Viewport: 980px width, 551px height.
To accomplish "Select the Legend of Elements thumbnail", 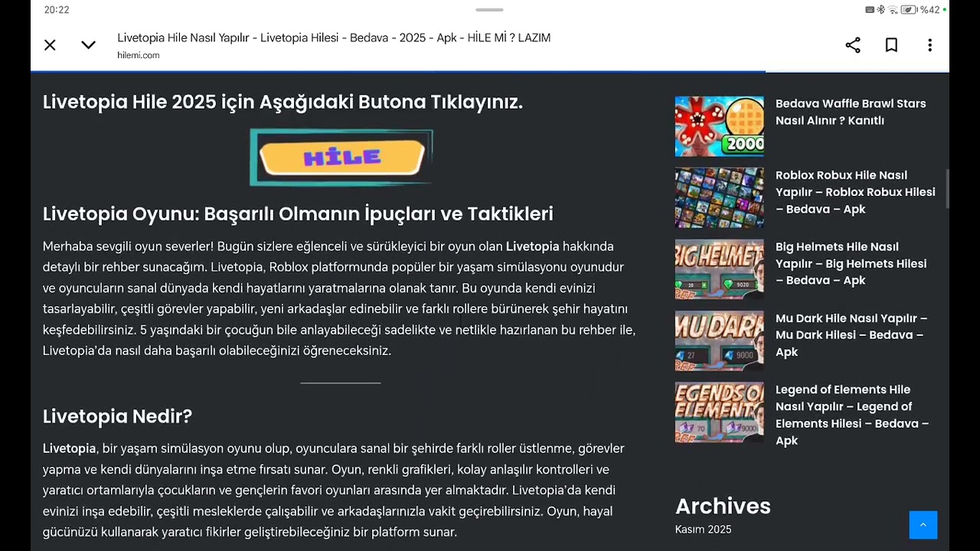I will pyautogui.click(x=719, y=412).
